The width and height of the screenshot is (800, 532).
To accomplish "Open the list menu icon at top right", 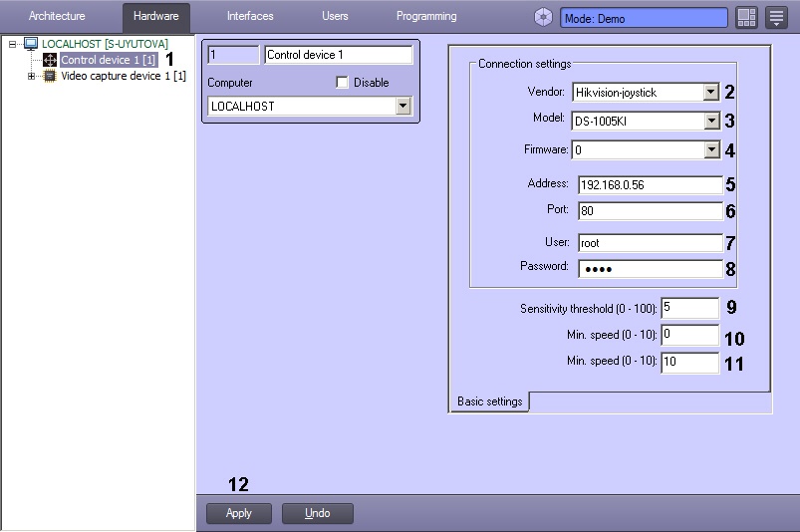I will (776, 17).
